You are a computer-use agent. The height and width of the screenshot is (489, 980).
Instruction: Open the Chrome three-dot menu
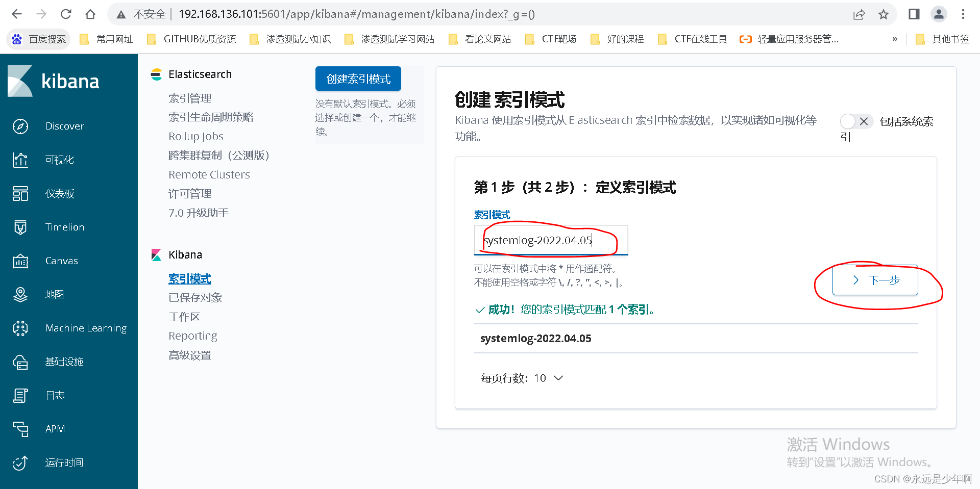coord(963,14)
